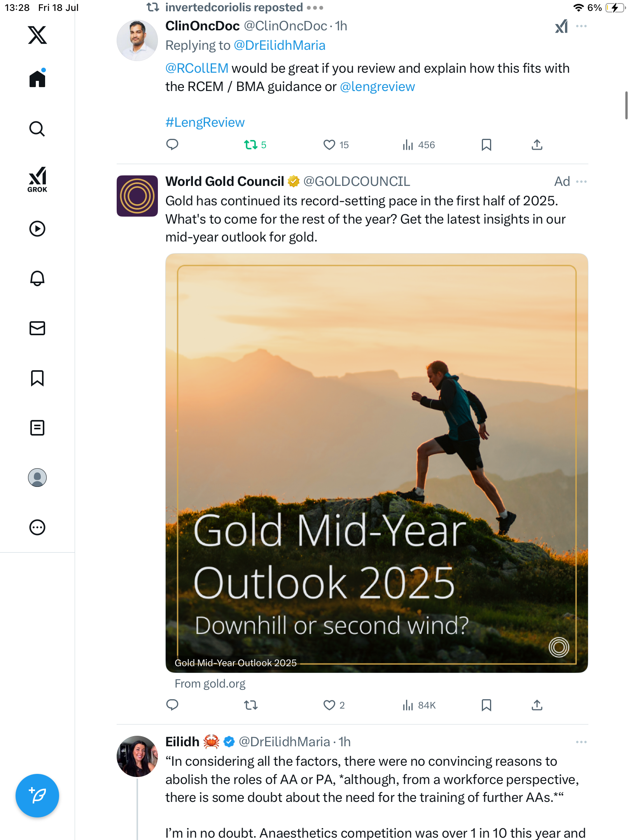Compose a new post with the blue button

coord(37,796)
